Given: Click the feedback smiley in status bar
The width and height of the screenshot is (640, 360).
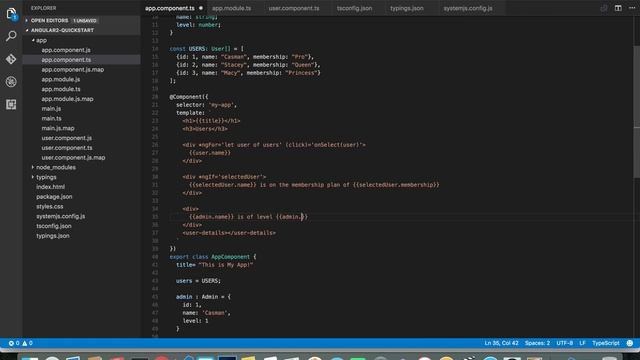Looking at the screenshot, I should pyautogui.click(x=630, y=343).
